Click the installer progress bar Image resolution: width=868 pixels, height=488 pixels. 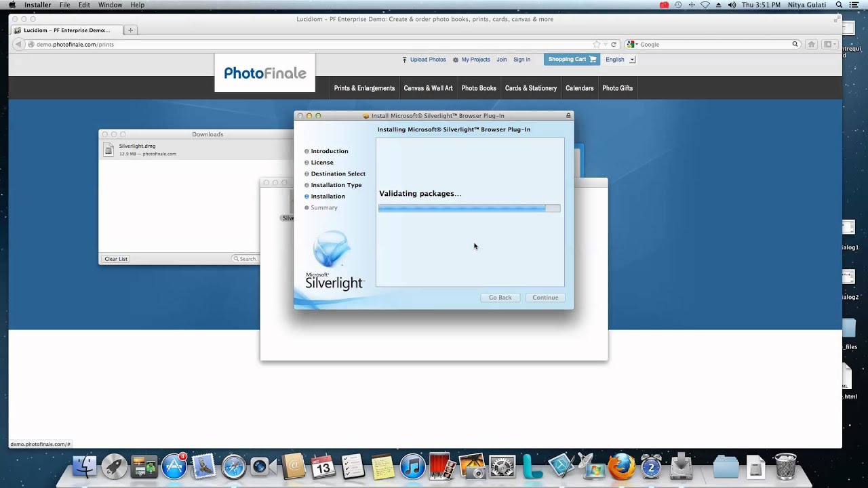(x=469, y=208)
